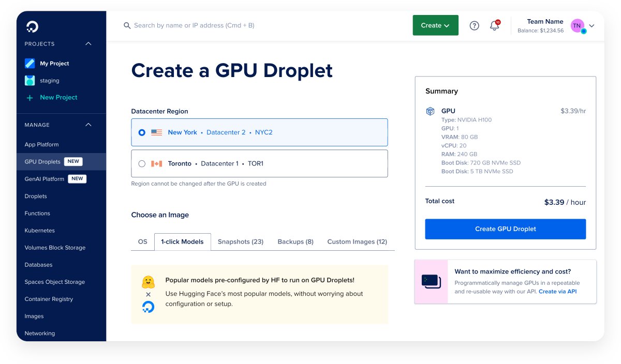Click the DigitalOcean logo in sidebar

click(x=32, y=27)
